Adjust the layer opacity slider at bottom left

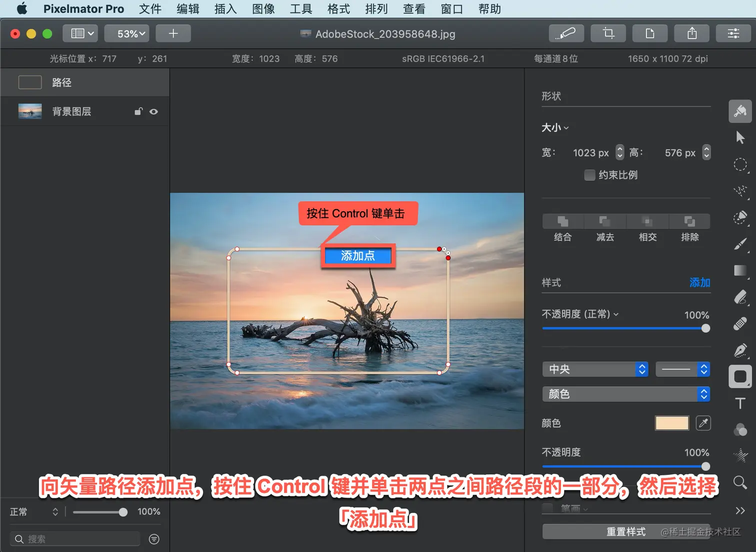(x=100, y=512)
